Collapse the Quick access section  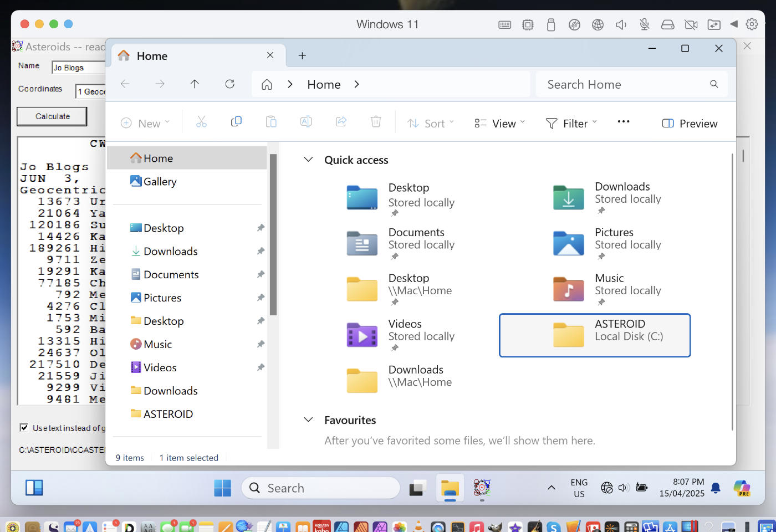click(x=308, y=160)
